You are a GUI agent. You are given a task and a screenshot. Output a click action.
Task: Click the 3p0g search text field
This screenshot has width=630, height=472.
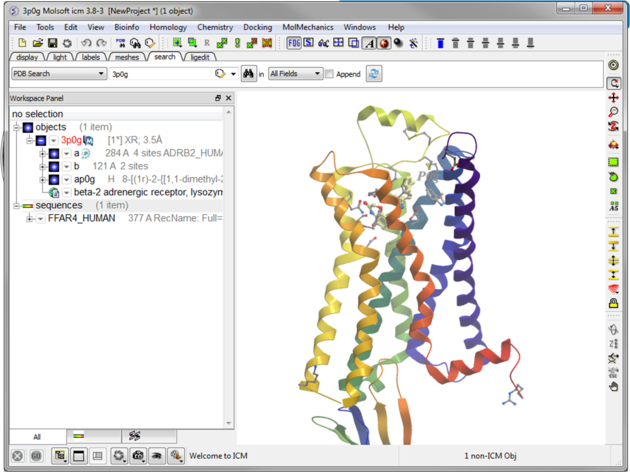pos(160,74)
